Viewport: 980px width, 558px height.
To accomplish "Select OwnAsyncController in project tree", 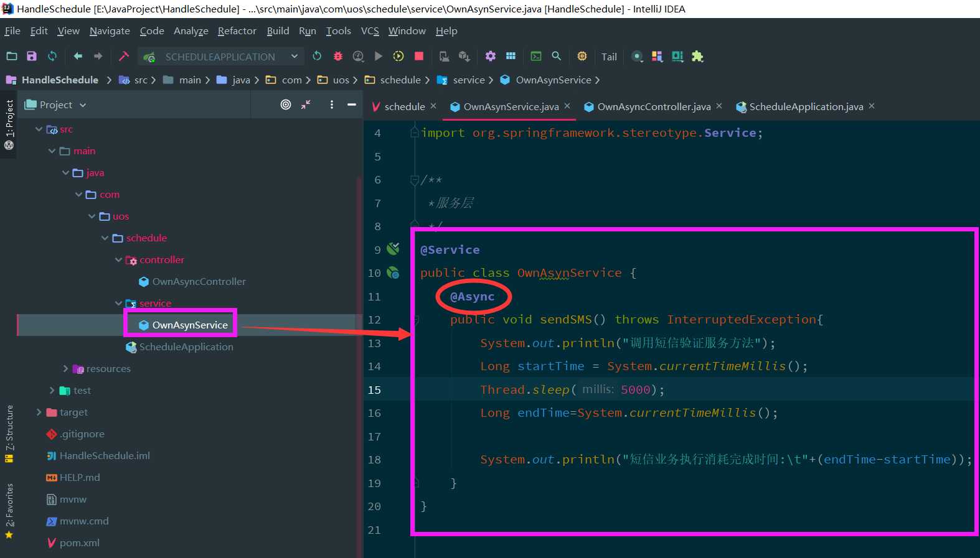I will (x=192, y=282).
